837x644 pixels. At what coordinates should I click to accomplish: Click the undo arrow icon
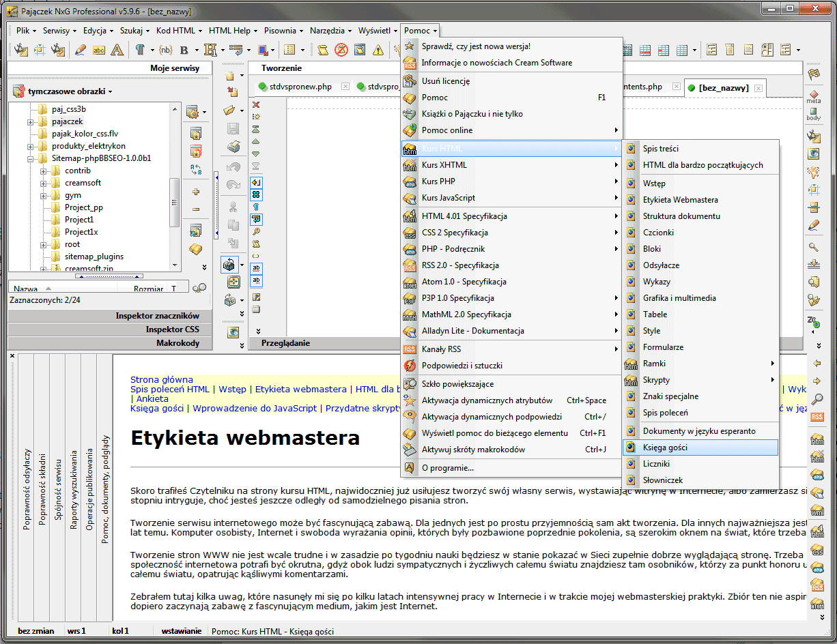pyautogui.click(x=233, y=167)
